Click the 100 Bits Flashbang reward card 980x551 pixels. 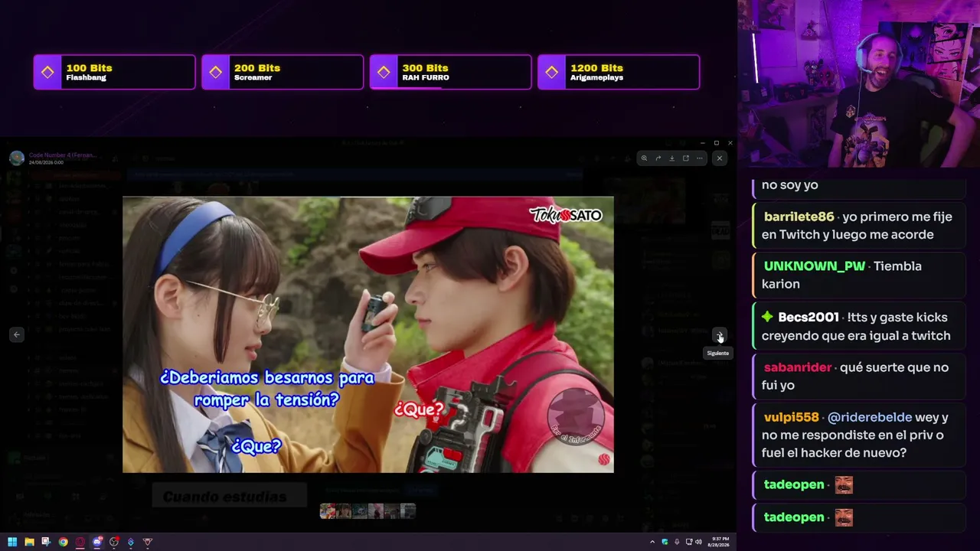click(x=114, y=72)
